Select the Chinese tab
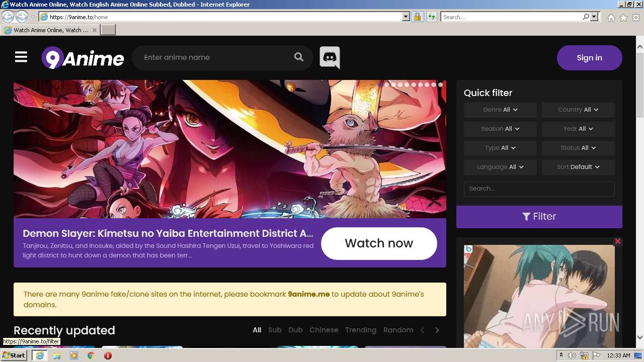The width and height of the screenshot is (644, 362). point(324,330)
